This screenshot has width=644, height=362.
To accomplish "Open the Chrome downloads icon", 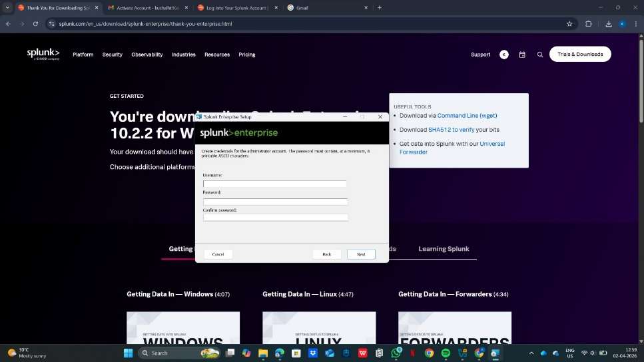I will click(x=608, y=24).
